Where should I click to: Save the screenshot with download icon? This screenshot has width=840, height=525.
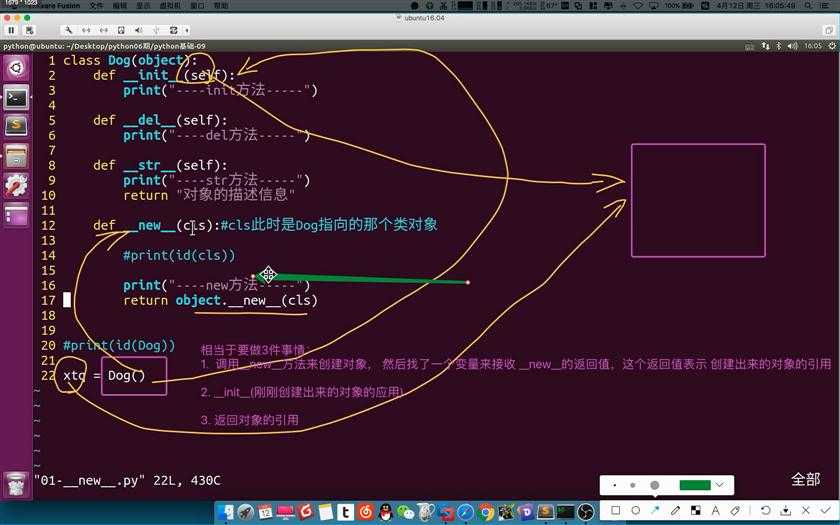tap(785, 511)
